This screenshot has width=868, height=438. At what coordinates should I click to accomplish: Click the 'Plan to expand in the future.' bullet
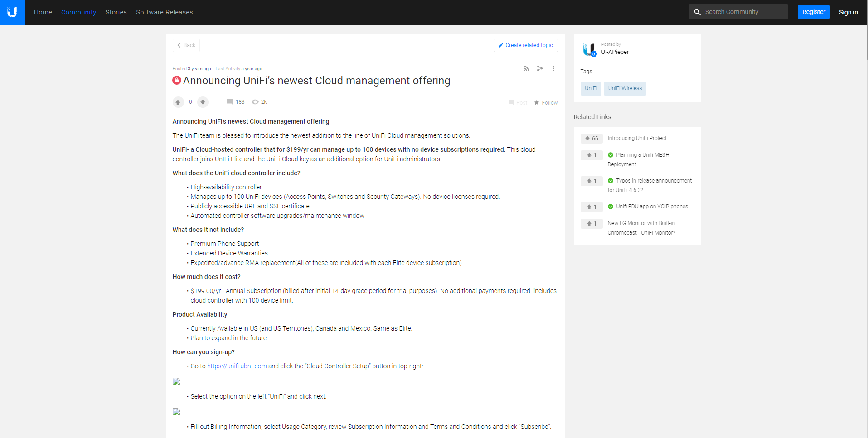229,338
